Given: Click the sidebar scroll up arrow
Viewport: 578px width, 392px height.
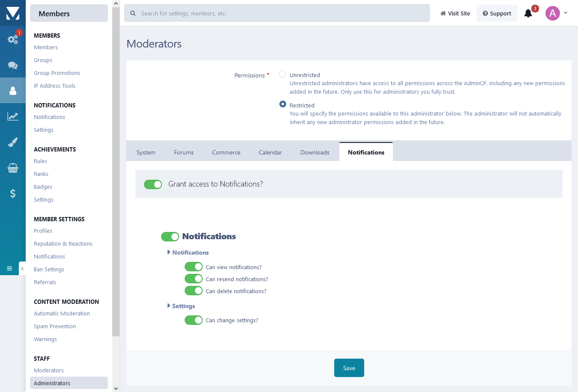Looking at the screenshot, I should coord(116,3).
